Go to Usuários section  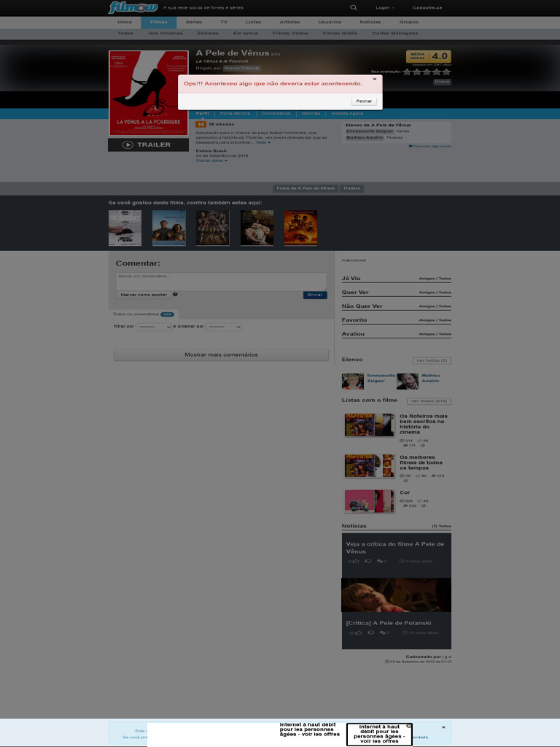click(330, 22)
